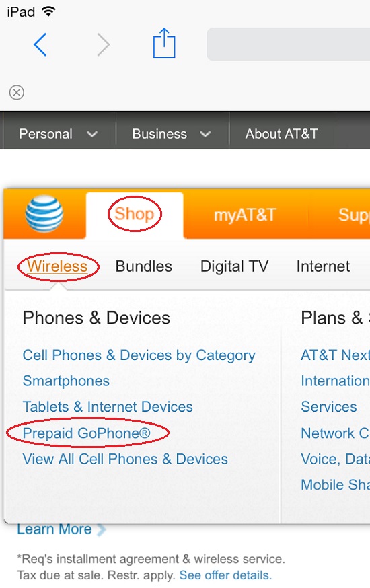
Task: Open the Safari share sheet icon
Action: [164, 43]
